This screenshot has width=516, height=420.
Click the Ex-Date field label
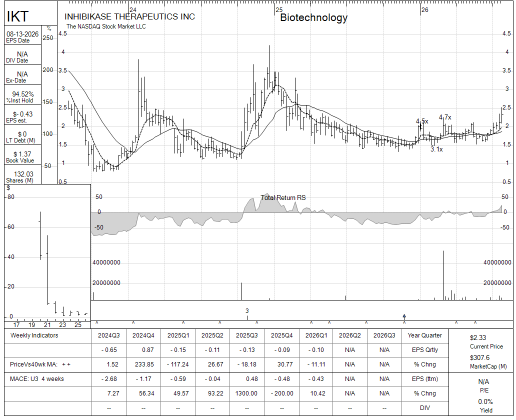click(15, 80)
